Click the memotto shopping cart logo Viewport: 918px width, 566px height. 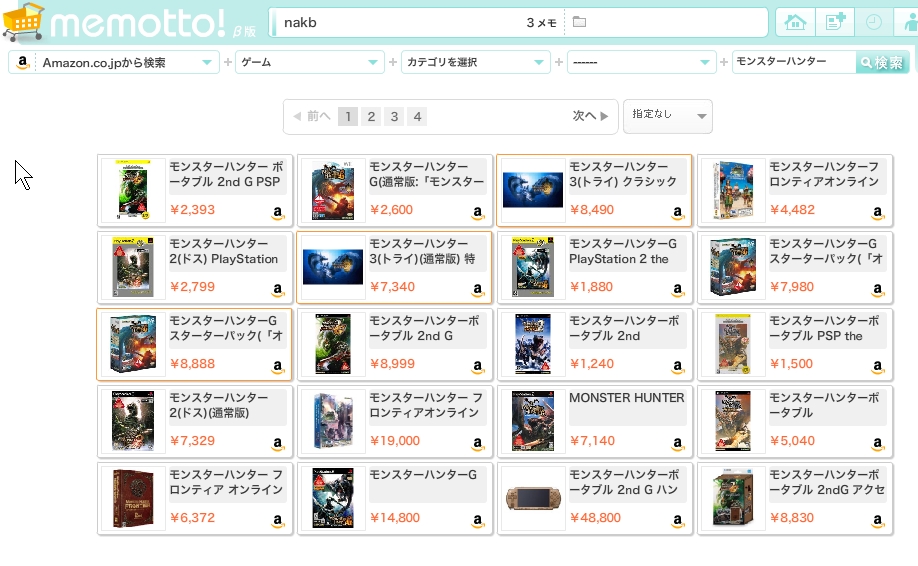(23, 22)
